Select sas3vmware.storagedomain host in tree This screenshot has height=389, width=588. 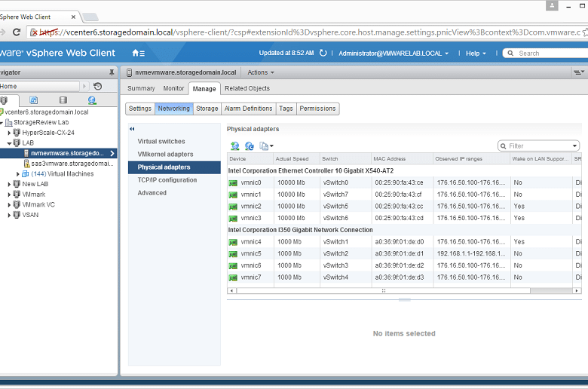click(x=72, y=164)
